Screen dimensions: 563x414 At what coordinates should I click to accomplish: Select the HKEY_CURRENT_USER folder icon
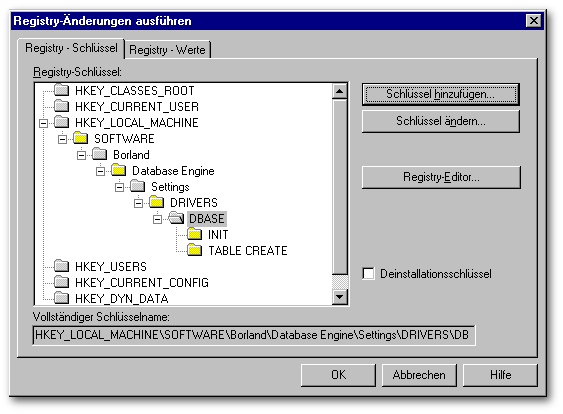[62, 106]
